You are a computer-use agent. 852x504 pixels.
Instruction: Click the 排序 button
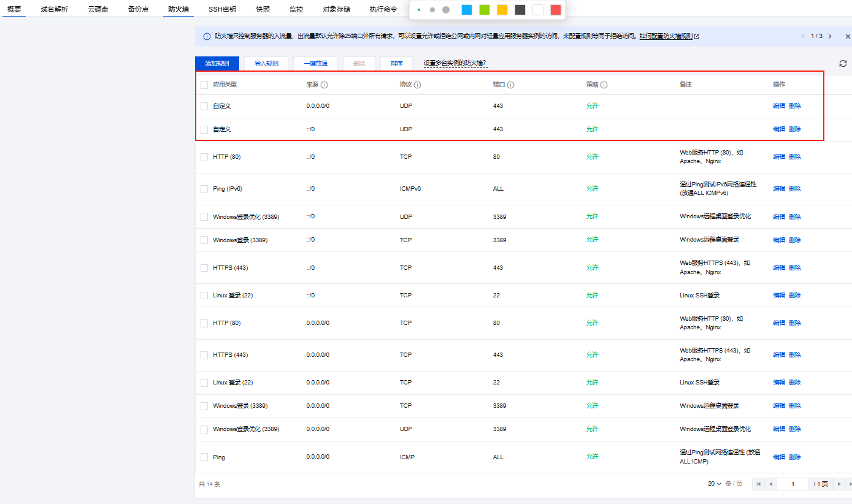click(x=396, y=63)
